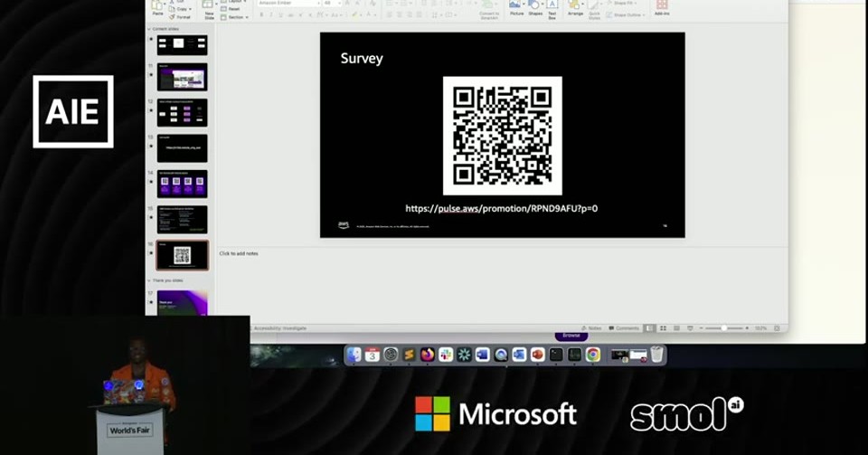Adjust the zoom slider in status bar
This screenshot has width=868, height=455.
click(723, 328)
